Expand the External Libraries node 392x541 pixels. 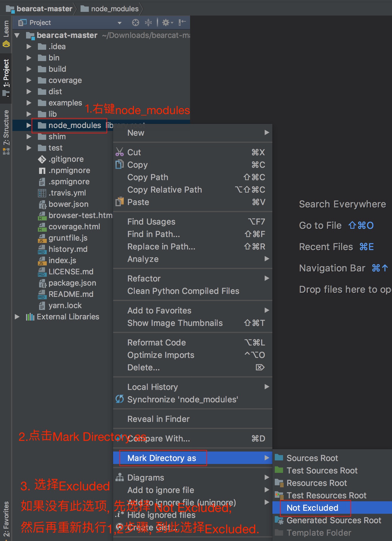(x=17, y=317)
